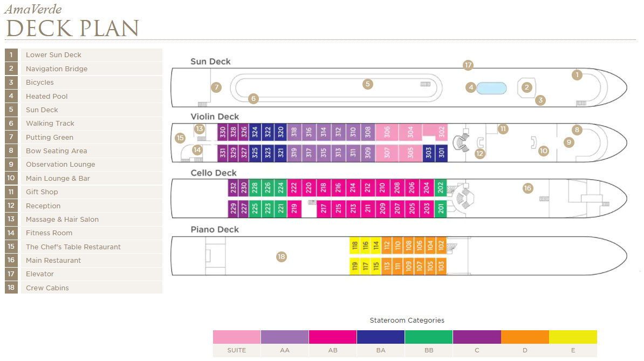
Task: Click marker 16 on Cello Deck plan
Action: coord(528,188)
